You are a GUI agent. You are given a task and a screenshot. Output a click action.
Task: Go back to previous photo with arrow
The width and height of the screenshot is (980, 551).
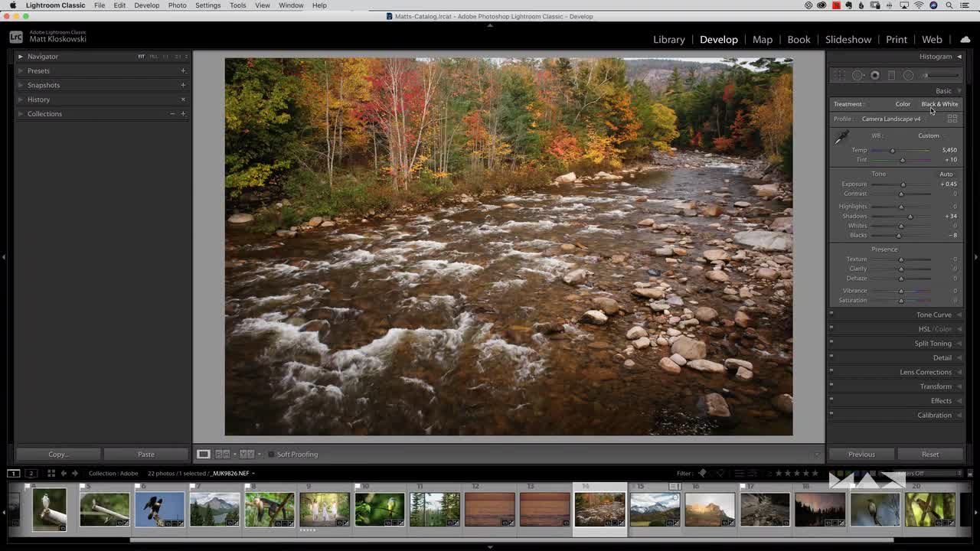pyautogui.click(x=64, y=473)
